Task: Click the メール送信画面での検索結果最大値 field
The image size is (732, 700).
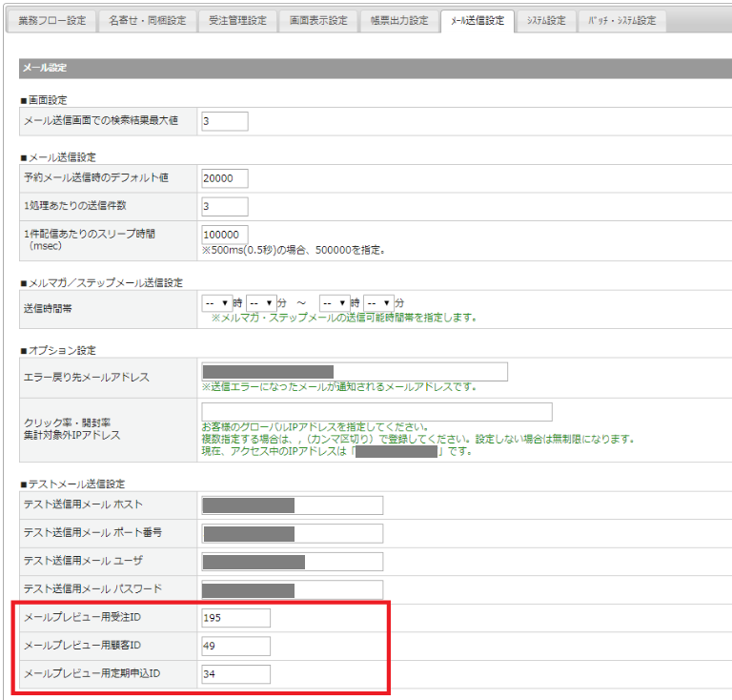Action: (225, 121)
